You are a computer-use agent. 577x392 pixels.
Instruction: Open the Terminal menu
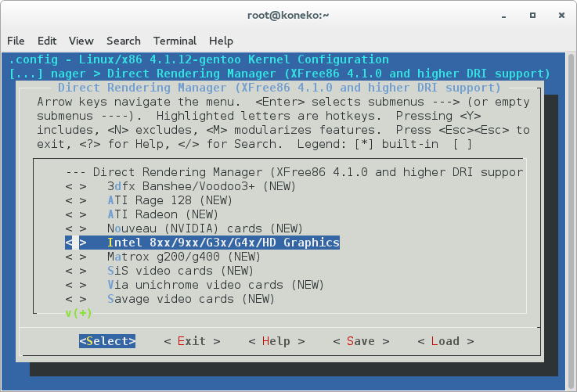click(175, 41)
